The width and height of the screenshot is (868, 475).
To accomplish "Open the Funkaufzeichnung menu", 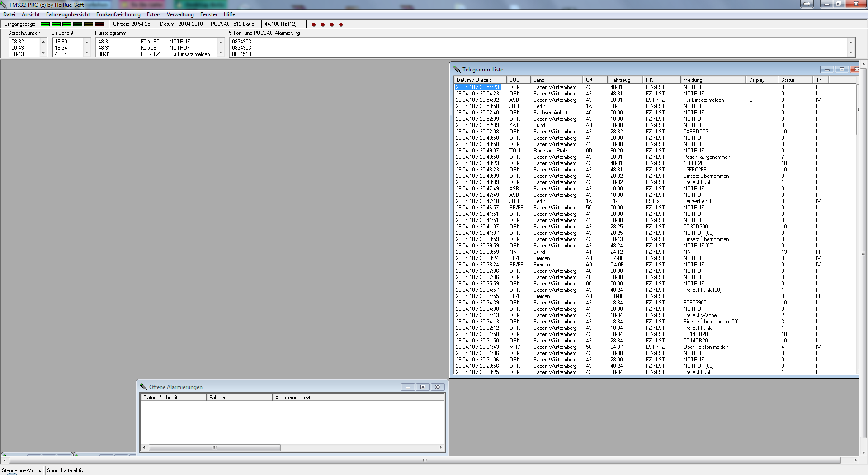I will tap(118, 14).
